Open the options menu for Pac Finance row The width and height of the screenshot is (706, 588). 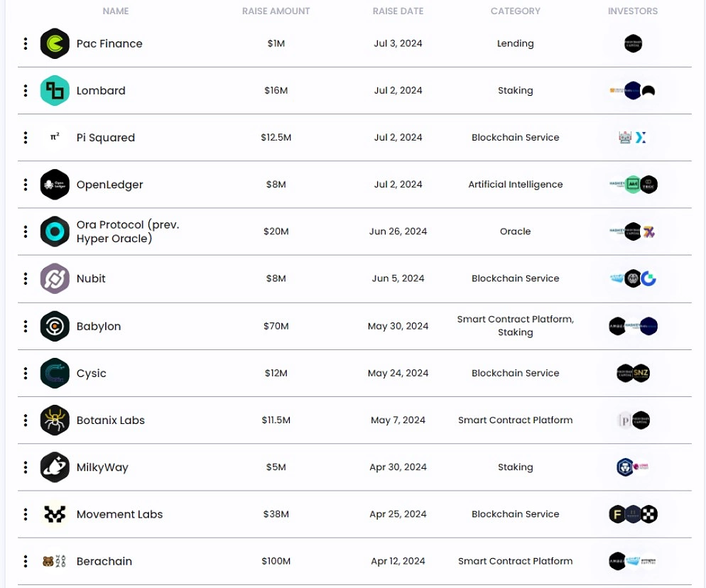coord(26,43)
